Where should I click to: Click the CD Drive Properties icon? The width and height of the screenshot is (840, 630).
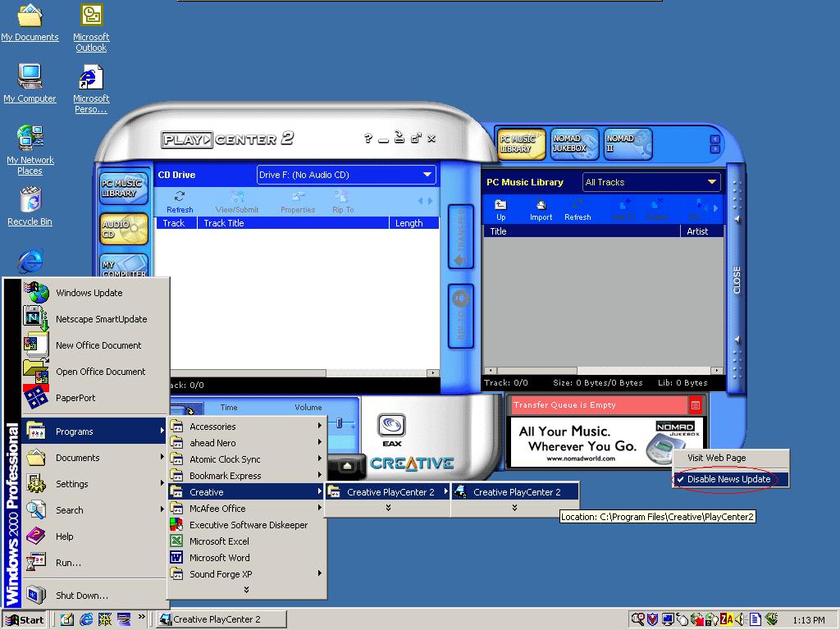[298, 197]
